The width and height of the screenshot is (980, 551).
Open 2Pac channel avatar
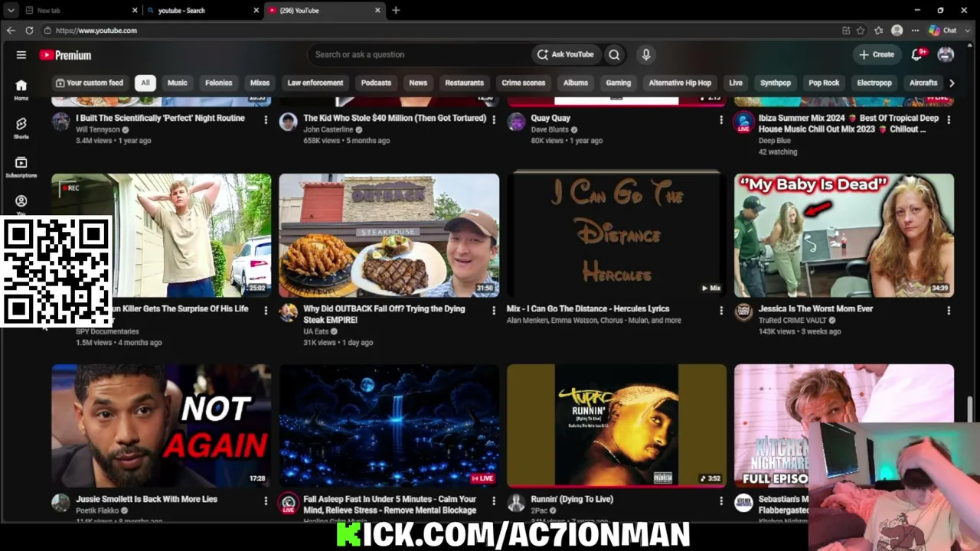(x=516, y=503)
